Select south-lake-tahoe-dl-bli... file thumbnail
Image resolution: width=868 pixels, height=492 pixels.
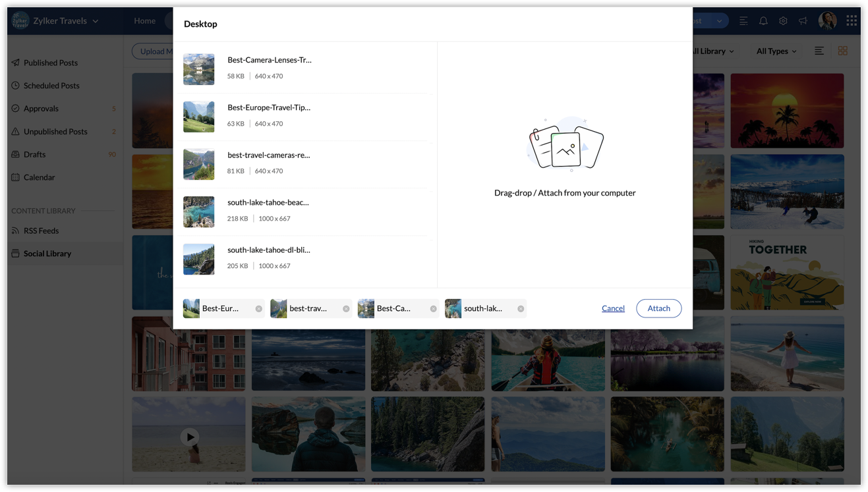[199, 259]
